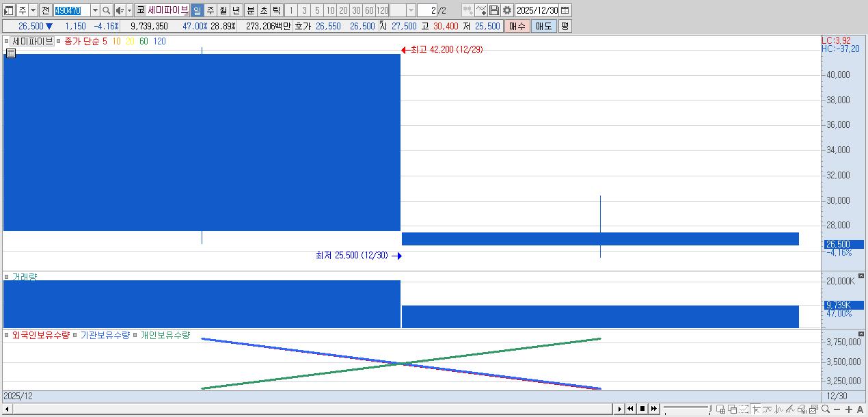Click the scrollbar left arrow at bottom
The image size is (868, 417).
click(x=8, y=409)
